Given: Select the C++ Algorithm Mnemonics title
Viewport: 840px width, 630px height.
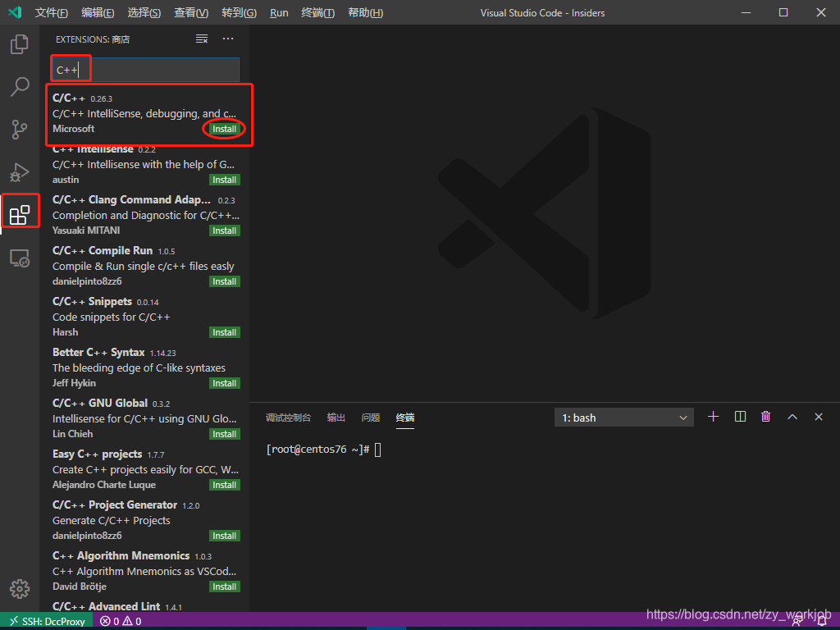Looking at the screenshot, I should 121,556.
